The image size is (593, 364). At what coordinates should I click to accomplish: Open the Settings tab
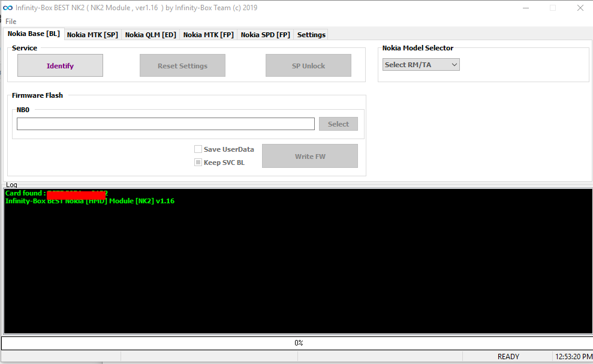(311, 35)
